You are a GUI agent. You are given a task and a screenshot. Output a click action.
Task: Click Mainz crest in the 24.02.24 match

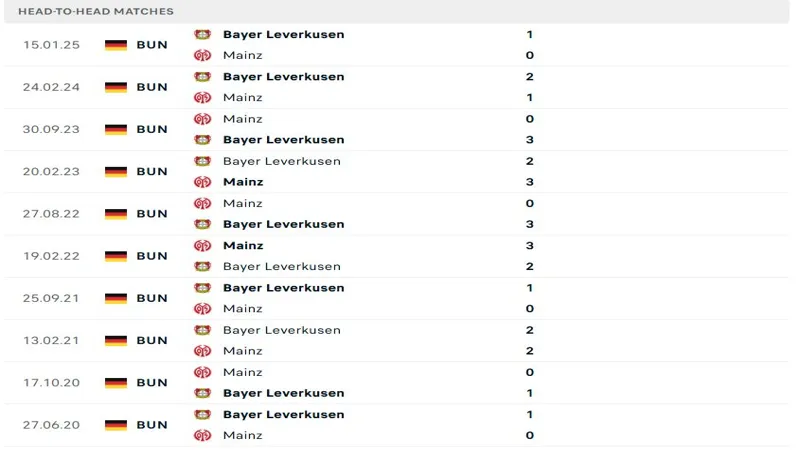pos(202,98)
